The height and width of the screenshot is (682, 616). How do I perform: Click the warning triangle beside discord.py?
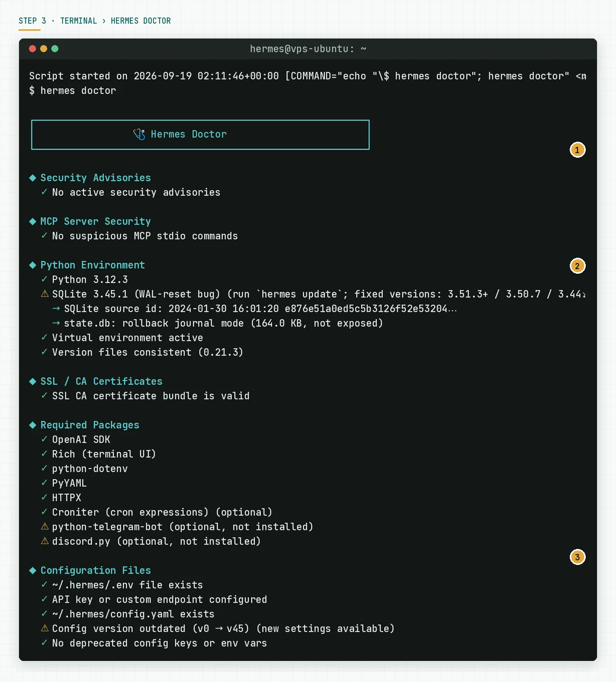tap(45, 541)
